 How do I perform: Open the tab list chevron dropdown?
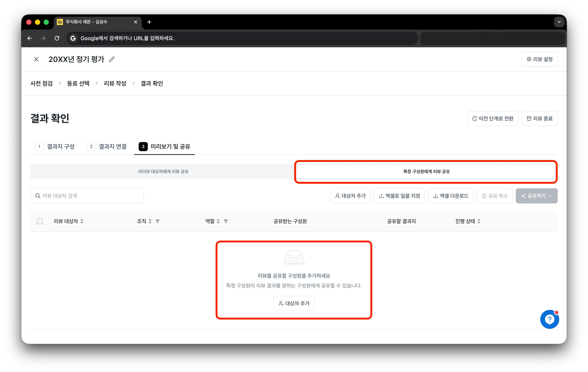559,22
